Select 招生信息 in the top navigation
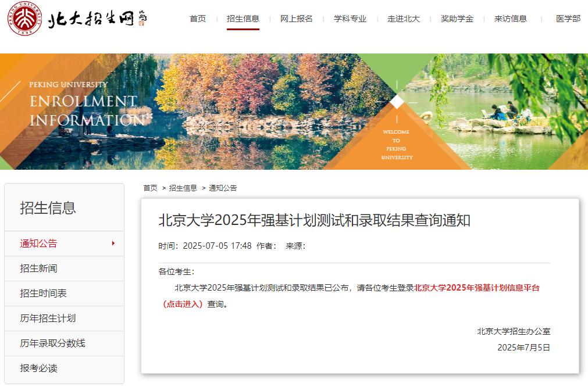588x390 pixels. (243, 19)
